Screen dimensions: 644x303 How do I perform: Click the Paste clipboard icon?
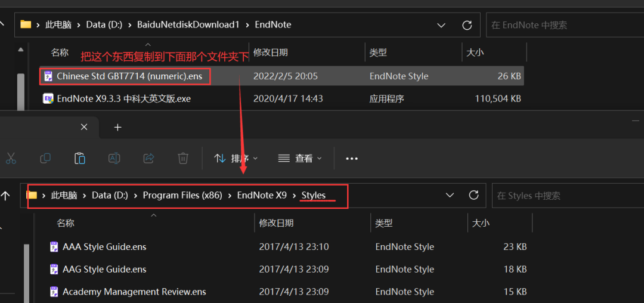[x=80, y=158]
